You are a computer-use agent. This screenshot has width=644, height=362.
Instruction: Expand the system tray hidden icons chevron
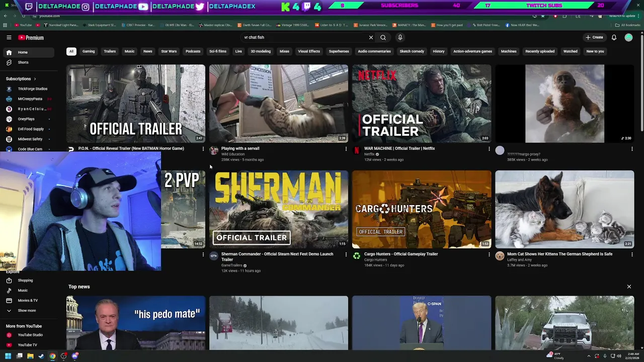pyautogui.click(x=589, y=356)
